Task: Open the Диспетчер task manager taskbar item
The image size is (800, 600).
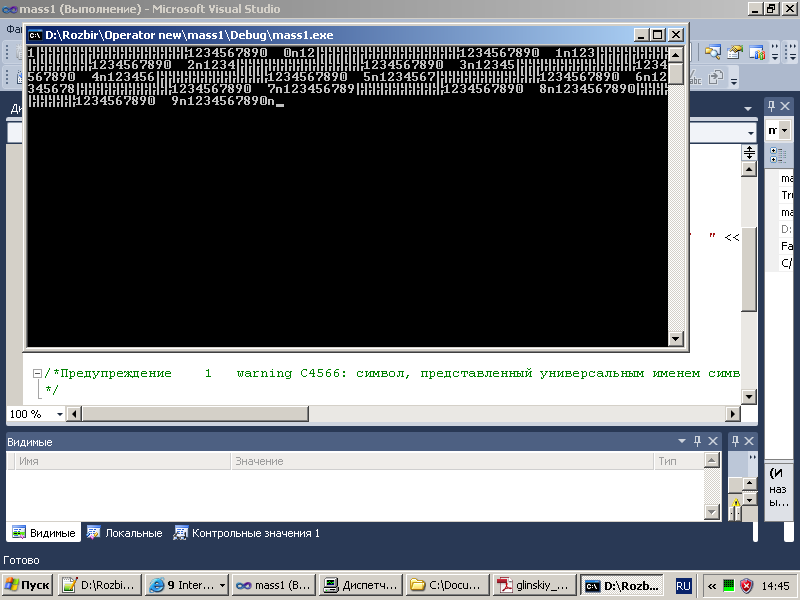Action: pyautogui.click(x=360, y=585)
